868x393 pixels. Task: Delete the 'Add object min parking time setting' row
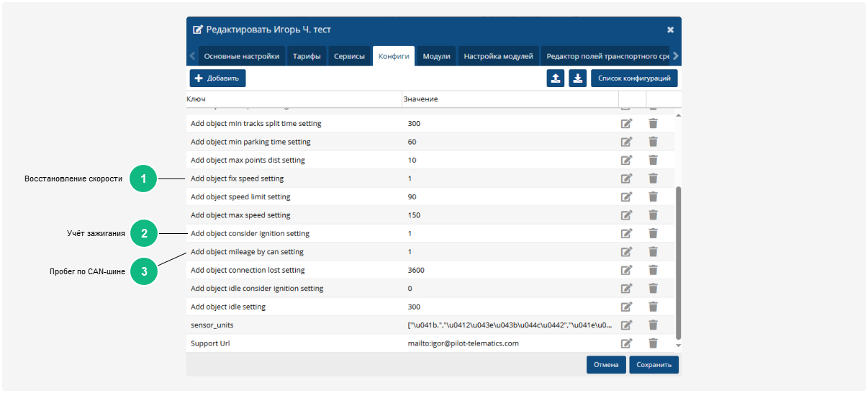tap(653, 142)
